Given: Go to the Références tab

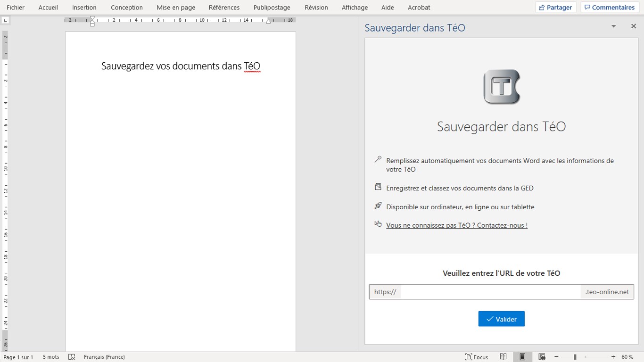Looking at the screenshot, I should [x=224, y=8].
